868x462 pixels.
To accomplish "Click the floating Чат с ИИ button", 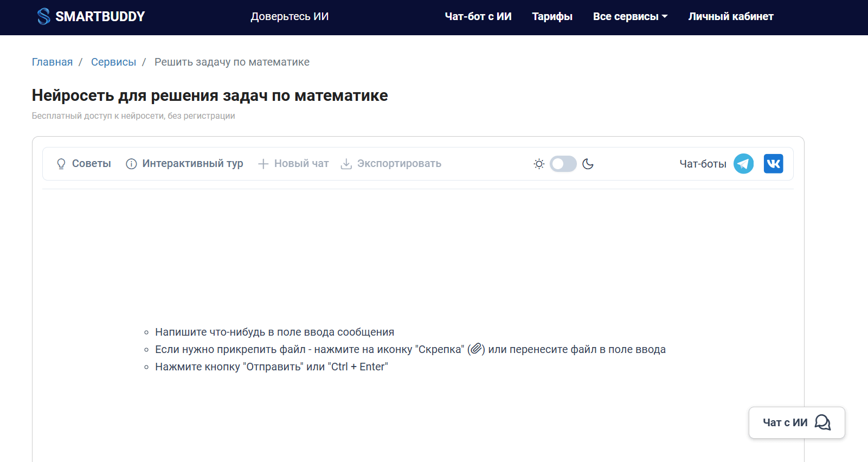I will coord(796,422).
